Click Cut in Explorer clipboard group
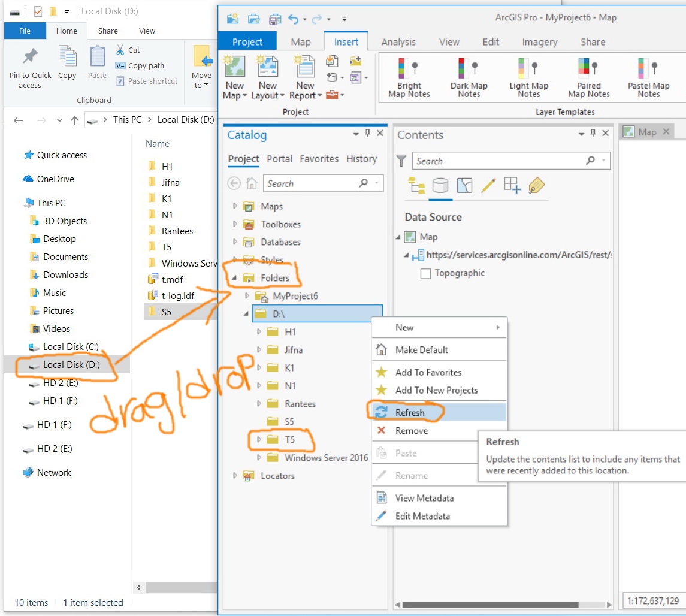Viewport: 686px width, 616px height. 128,50
